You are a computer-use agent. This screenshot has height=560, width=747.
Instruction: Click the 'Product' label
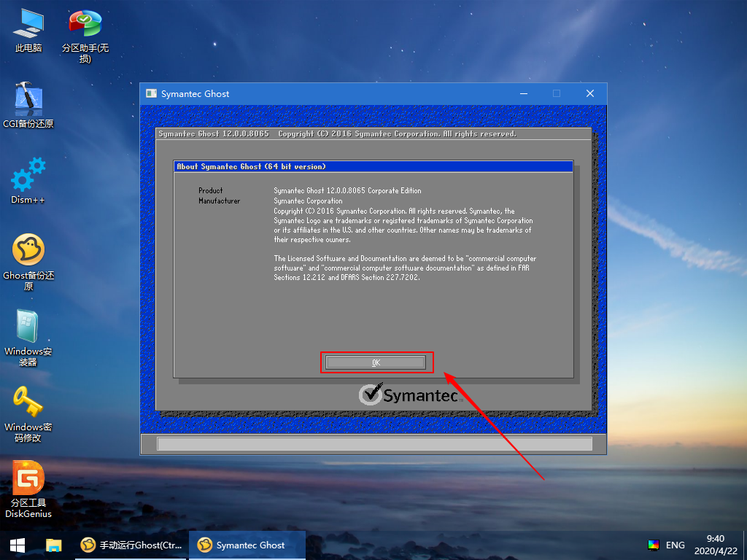click(211, 190)
